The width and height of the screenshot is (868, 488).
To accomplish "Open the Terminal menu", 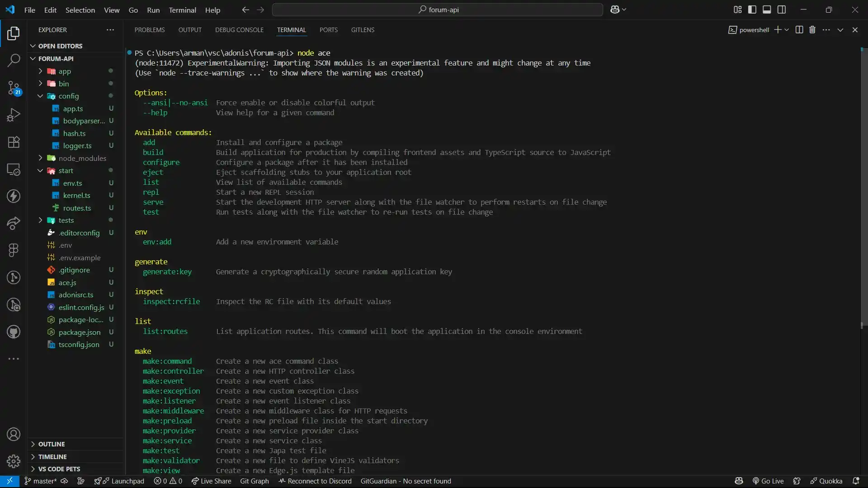I will (182, 9).
